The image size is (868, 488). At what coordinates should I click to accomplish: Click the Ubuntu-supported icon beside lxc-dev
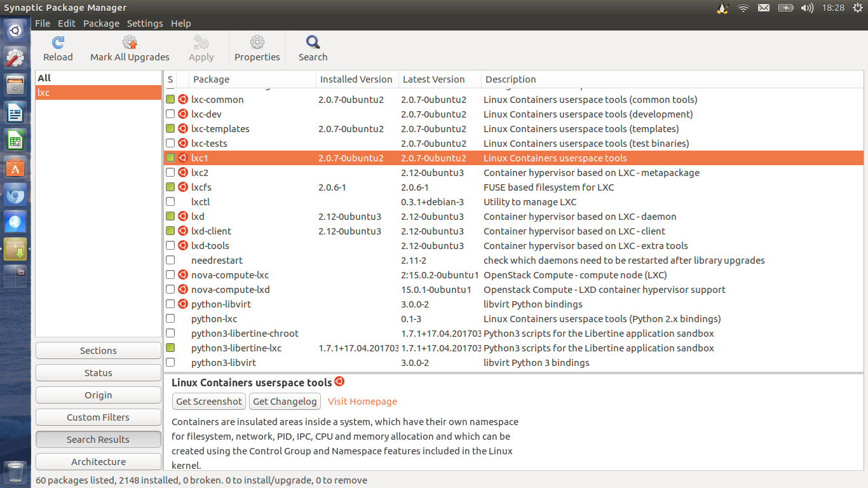pos(183,114)
